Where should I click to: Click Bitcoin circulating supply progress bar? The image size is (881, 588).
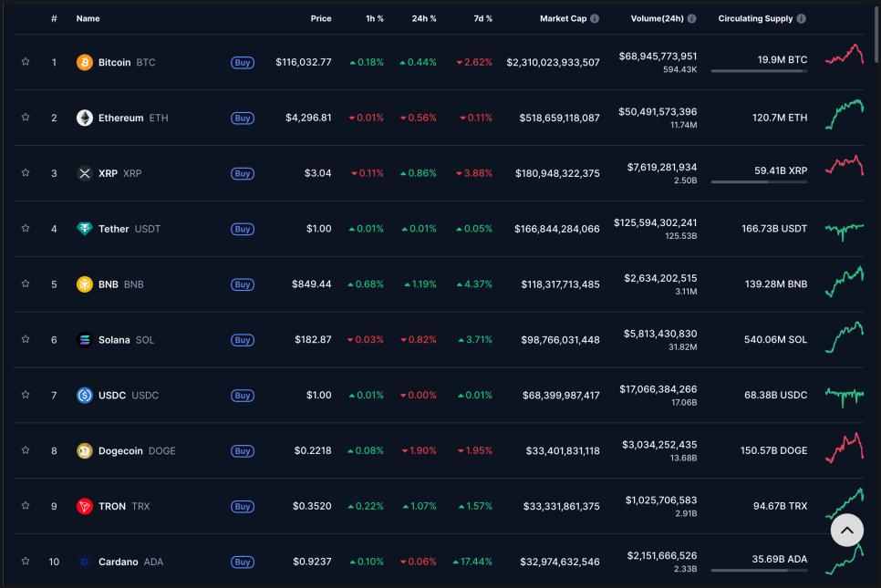click(x=759, y=71)
